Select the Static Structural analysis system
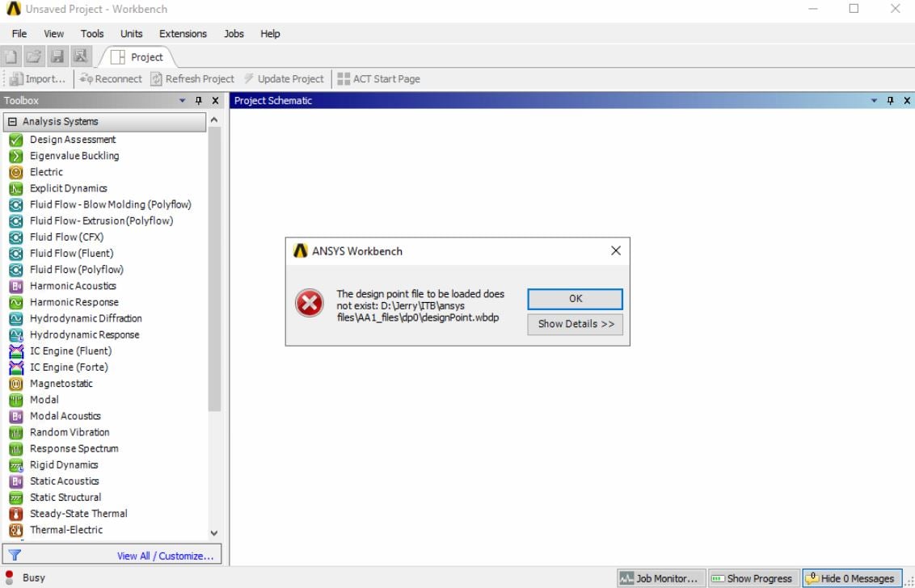The image size is (915, 588). click(x=65, y=497)
